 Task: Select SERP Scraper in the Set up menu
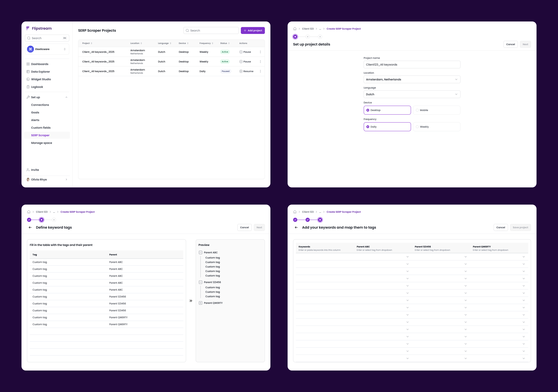point(40,135)
